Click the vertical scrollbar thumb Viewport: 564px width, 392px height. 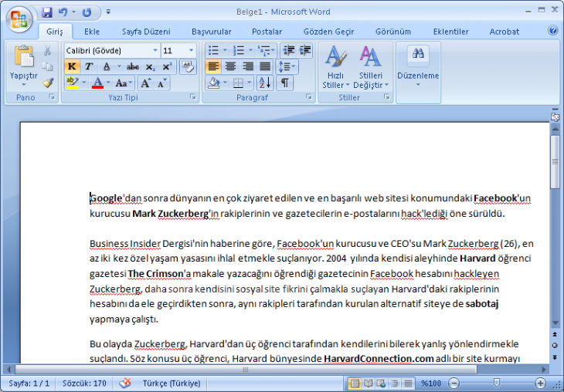pos(555,162)
